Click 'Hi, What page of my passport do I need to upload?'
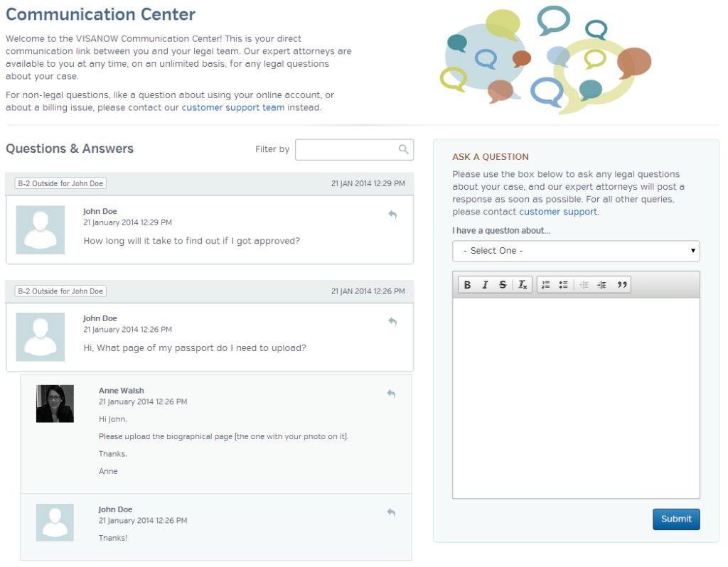The height and width of the screenshot is (567, 728). [195, 348]
